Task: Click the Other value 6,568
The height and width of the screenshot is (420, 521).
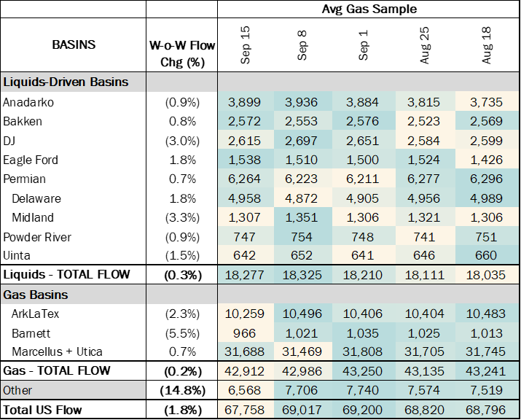Action: (245, 390)
